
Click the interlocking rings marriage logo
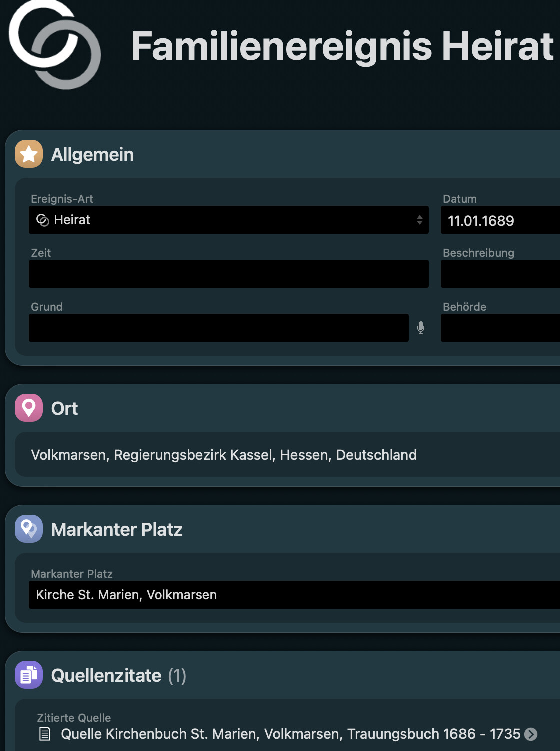55,45
